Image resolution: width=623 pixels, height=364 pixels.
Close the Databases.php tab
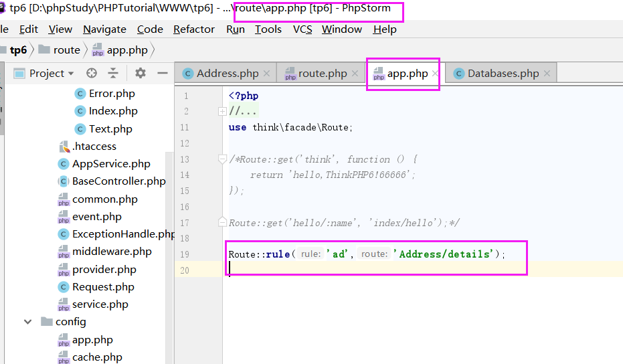click(x=547, y=74)
